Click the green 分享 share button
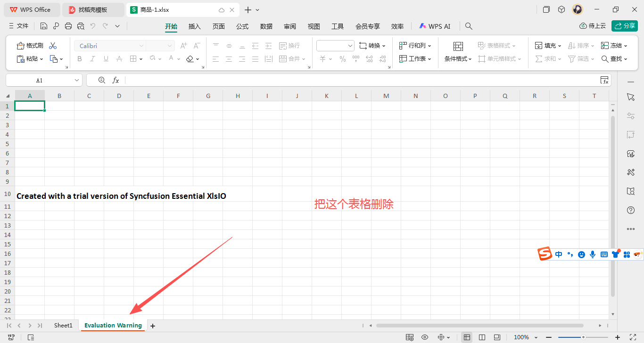 point(624,26)
